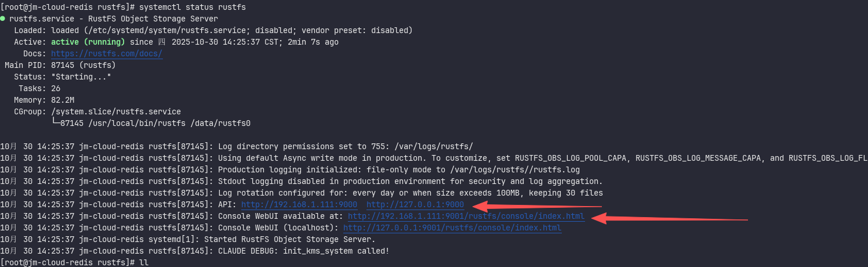
Task: Open the 192.168.1.111:9000 API link
Action: tap(299, 204)
